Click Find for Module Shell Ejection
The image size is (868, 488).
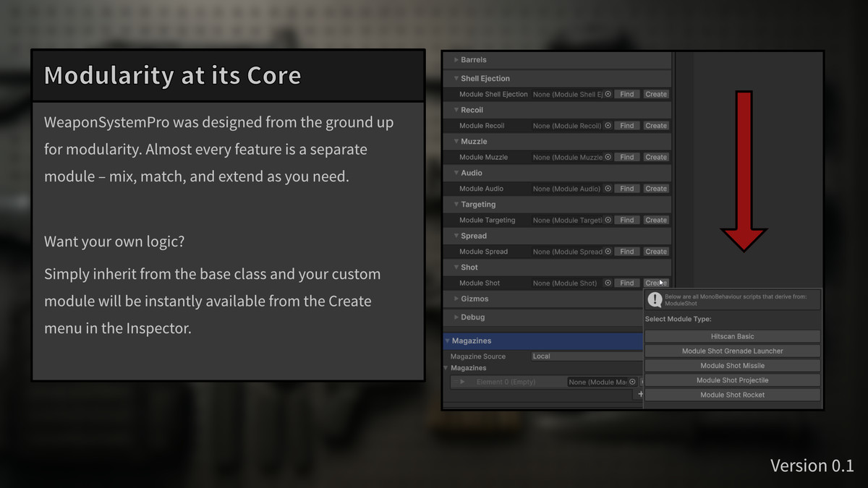(x=627, y=94)
